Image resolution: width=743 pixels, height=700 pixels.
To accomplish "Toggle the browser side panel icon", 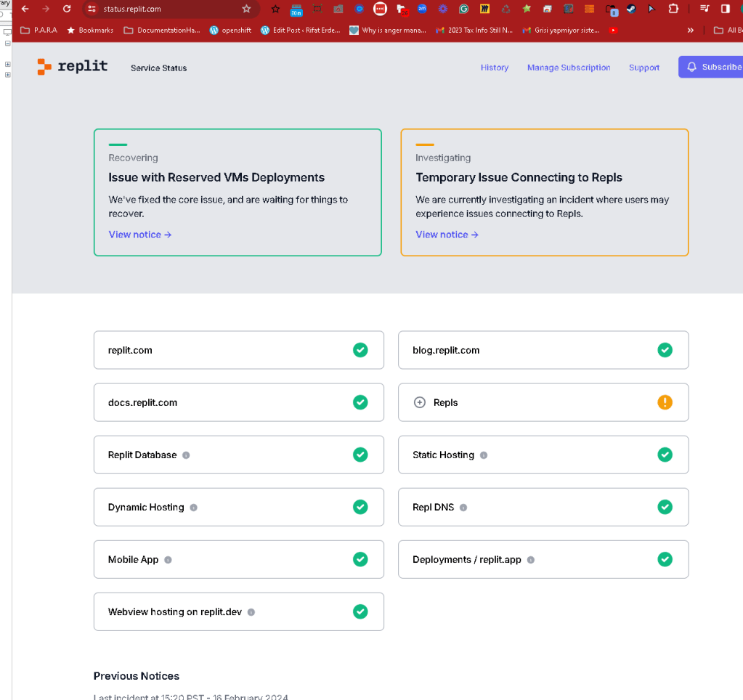I will tap(726, 9).
